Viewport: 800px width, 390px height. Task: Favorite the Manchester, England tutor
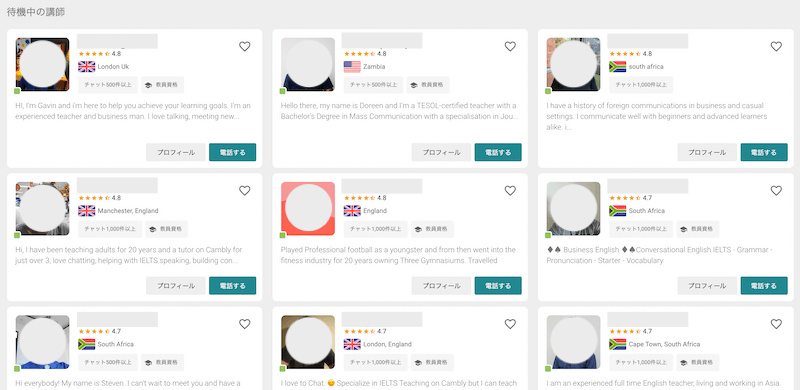pyautogui.click(x=245, y=190)
